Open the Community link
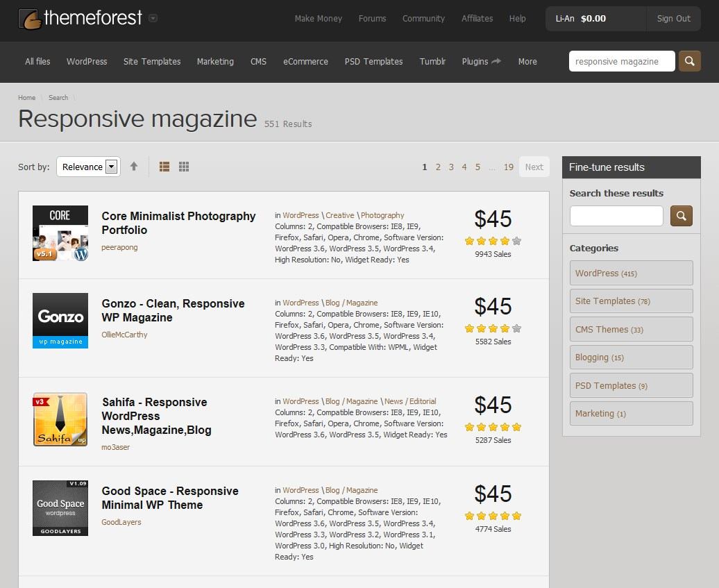 pyautogui.click(x=423, y=18)
